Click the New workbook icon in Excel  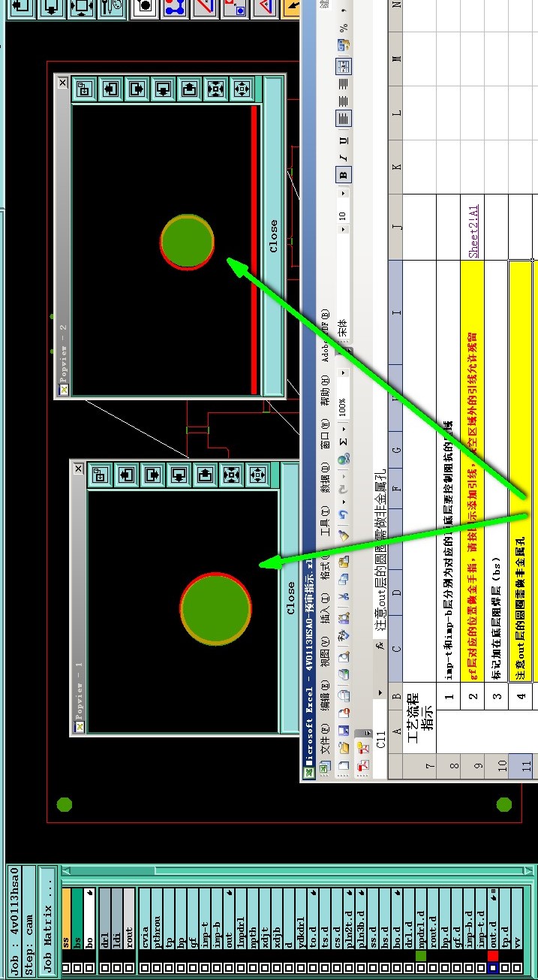[344, 766]
